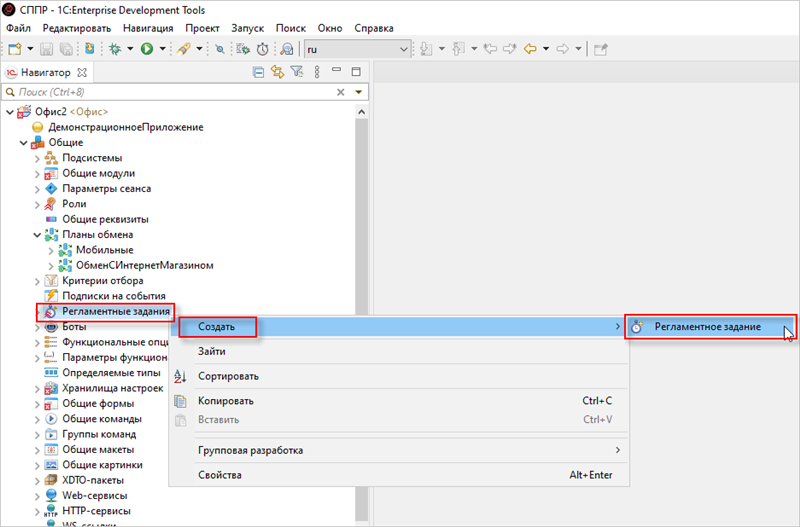Expand the Роли tree node

38,204
